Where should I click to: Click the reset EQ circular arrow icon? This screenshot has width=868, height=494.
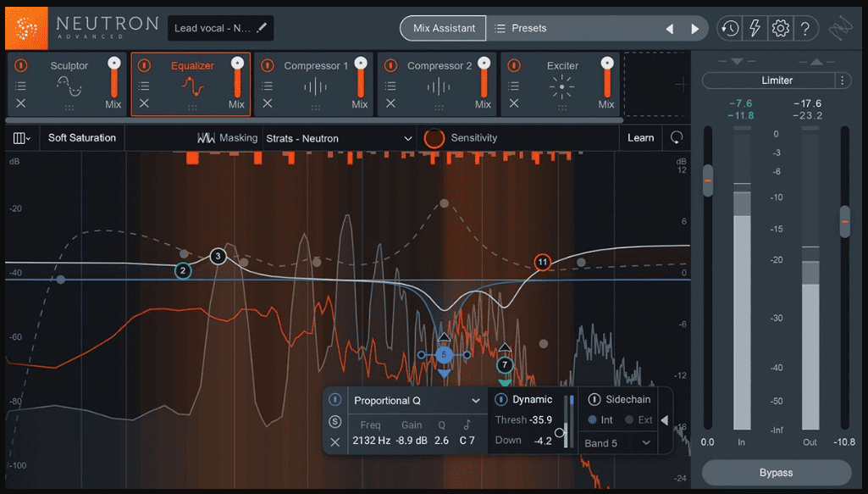677,137
